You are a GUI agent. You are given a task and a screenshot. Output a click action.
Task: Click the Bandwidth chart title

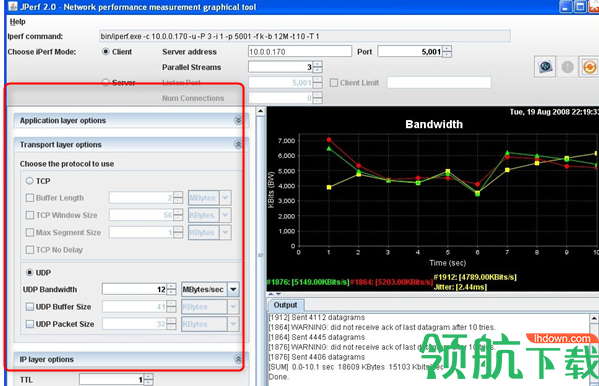pos(434,124)
